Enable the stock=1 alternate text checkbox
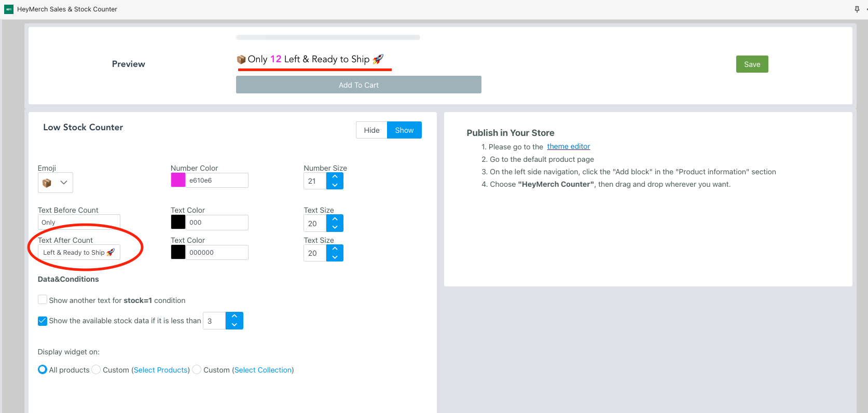 43,300
